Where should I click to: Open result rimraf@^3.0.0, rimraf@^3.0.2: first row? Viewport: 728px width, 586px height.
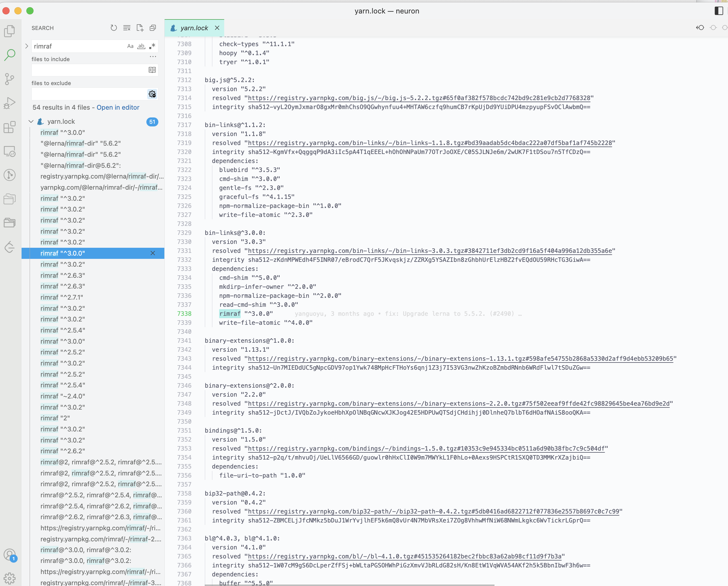click(86, 550)
